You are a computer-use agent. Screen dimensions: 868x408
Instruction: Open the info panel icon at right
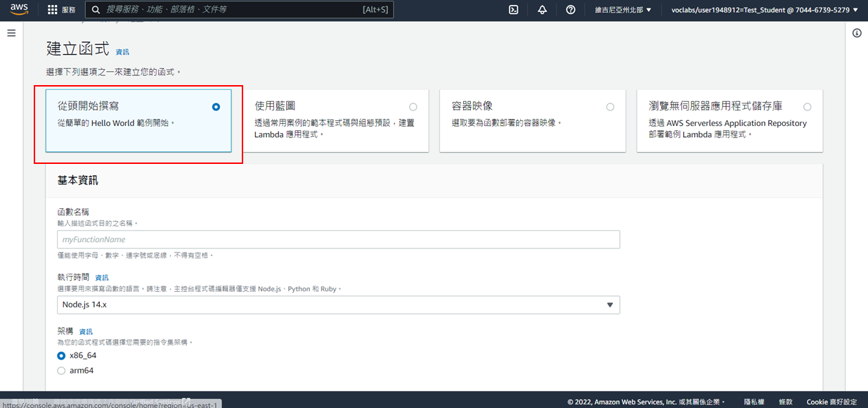(857, 33)
